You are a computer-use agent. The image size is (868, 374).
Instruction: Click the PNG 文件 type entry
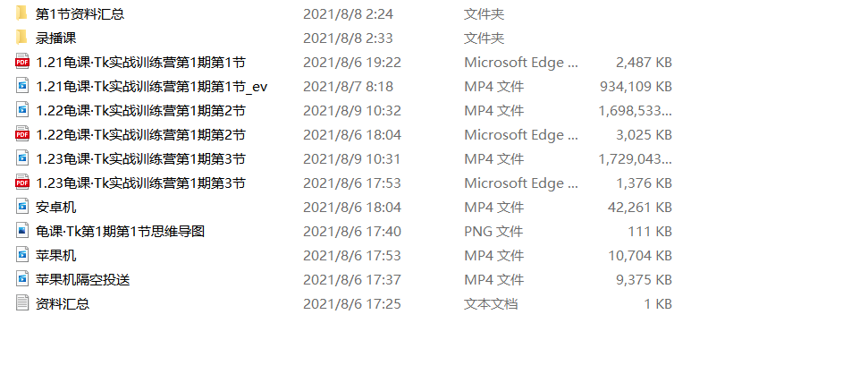coord(493,231)
